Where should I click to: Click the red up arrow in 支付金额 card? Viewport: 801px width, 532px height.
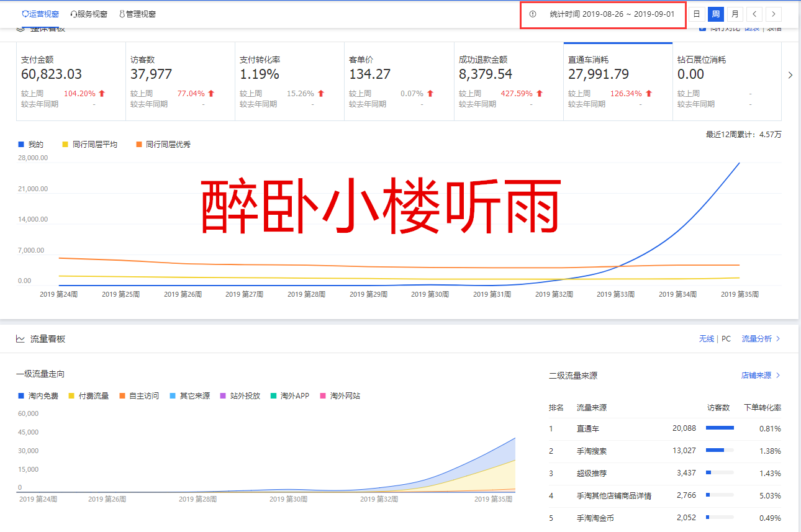pyautogui.click(x=102, y=94)
